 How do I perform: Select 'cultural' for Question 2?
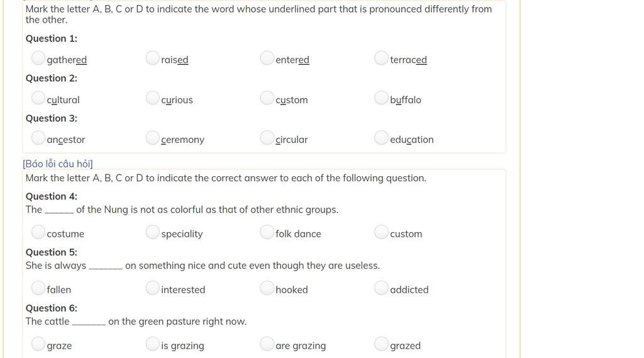38,98
